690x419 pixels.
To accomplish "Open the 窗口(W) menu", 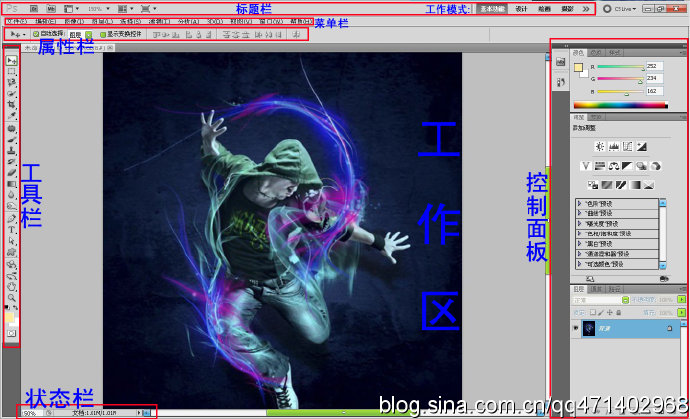I will 272,21.
